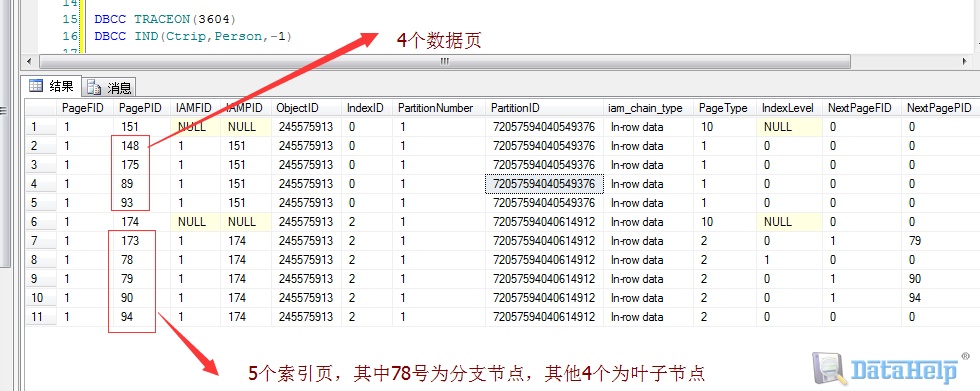Select the PagePID column header
Viewport: 980px width, 391px height.
pos(142,108)
